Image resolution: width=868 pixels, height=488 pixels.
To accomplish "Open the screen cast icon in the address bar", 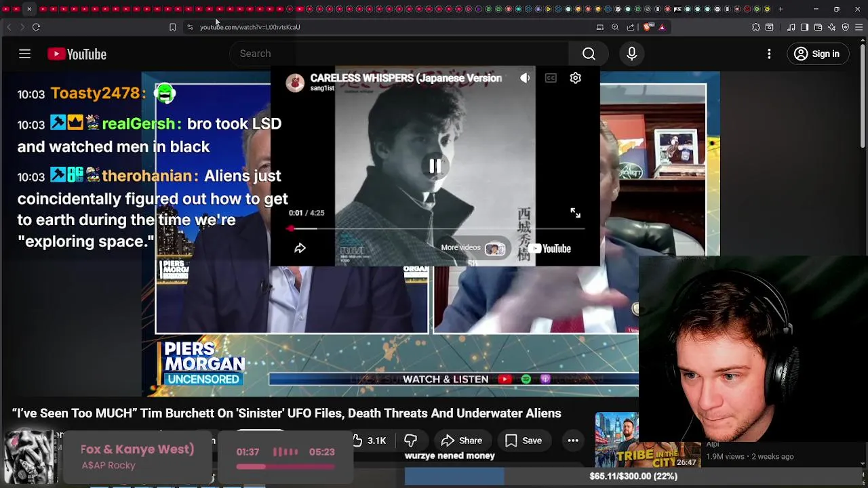I will pyautogui.click(x=599, y=27).
